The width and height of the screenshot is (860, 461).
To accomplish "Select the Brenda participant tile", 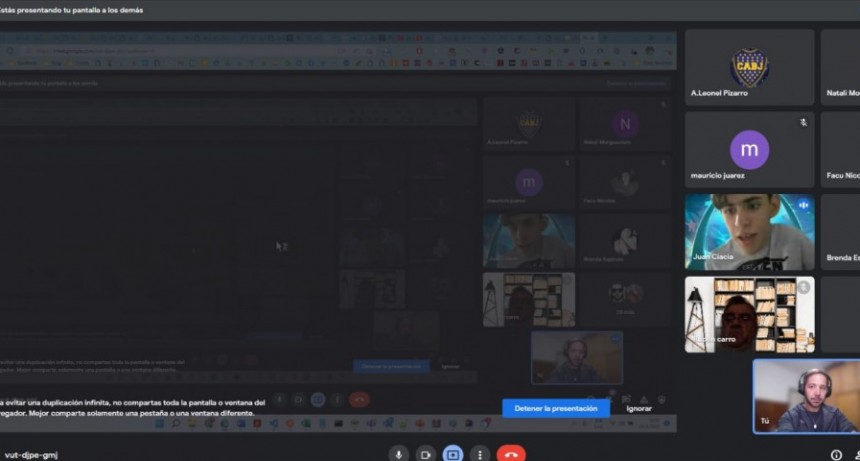I will pos(840,232).
